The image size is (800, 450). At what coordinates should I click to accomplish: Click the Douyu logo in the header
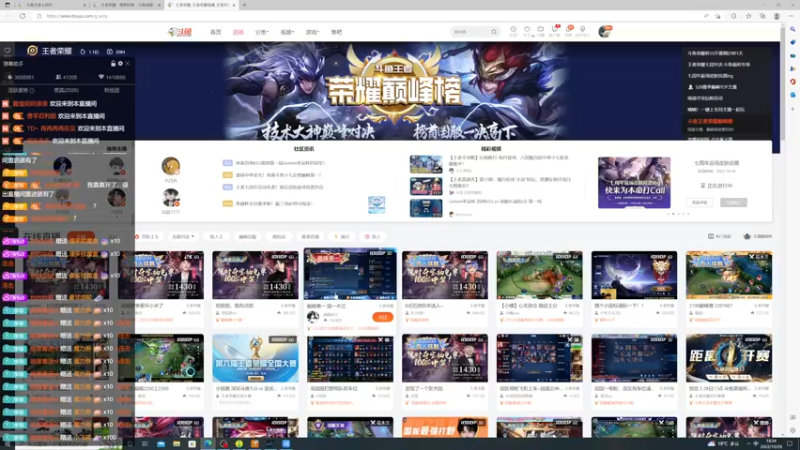[x=180, y=32]
